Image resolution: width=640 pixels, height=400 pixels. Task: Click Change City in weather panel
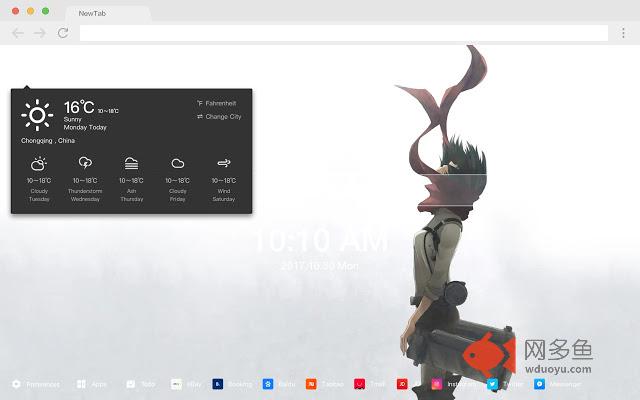tap(219, 117)
